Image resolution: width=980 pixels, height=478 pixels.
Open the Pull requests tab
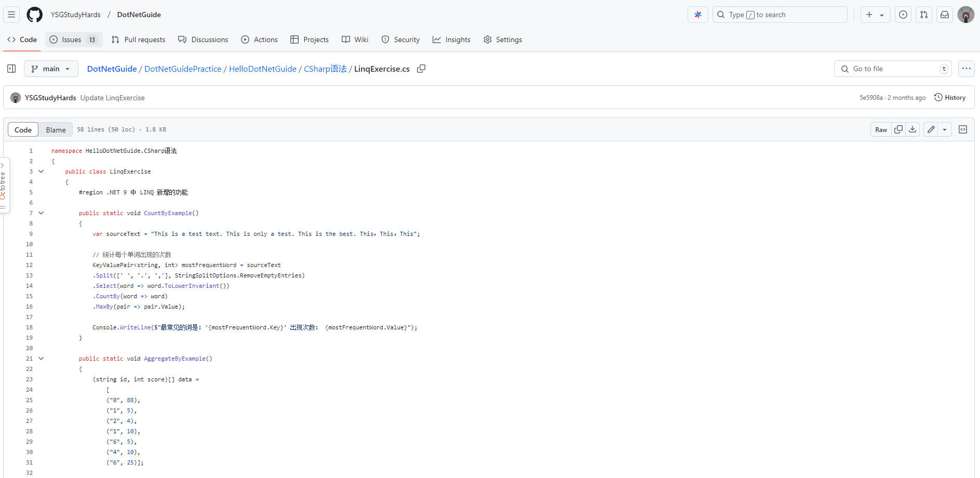[138, 39]
